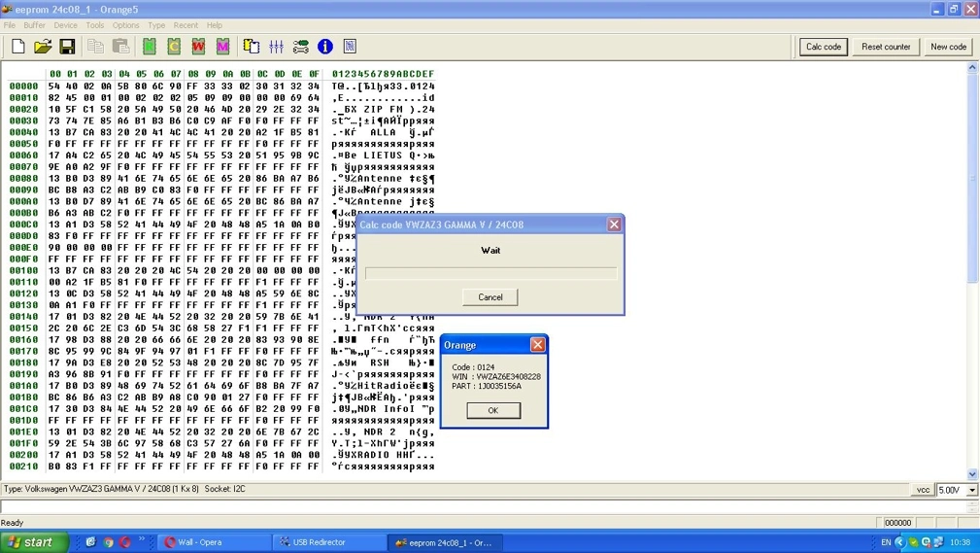The image size is (980, 553).
Task: Click 'Code : 0124' text in dialog
Action: pyautogui.click(x=473, y=367)
